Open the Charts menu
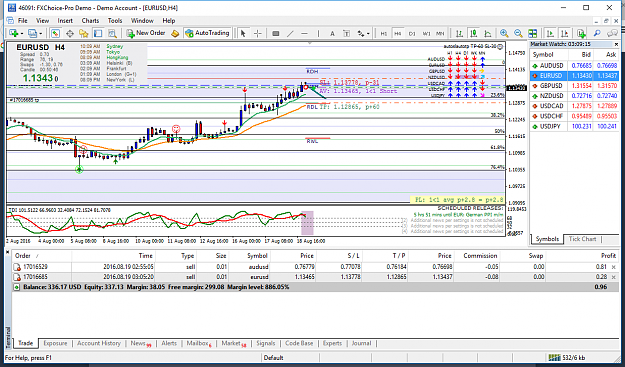 click(90, 21)
